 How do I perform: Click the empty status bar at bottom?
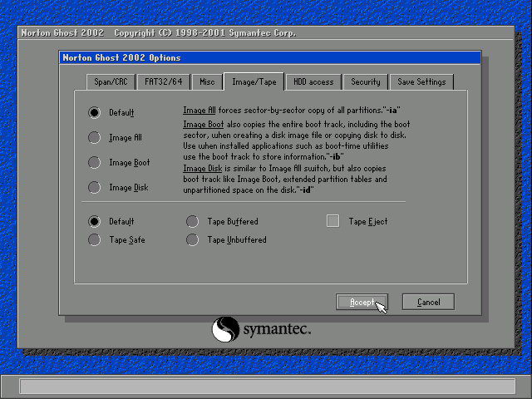coord(268,387)
